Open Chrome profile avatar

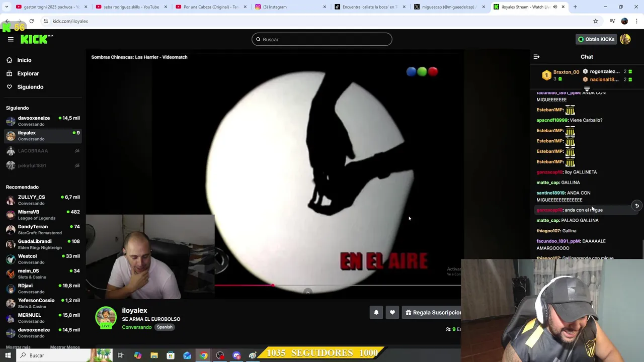pyautogui.click(x=624, y=21)
